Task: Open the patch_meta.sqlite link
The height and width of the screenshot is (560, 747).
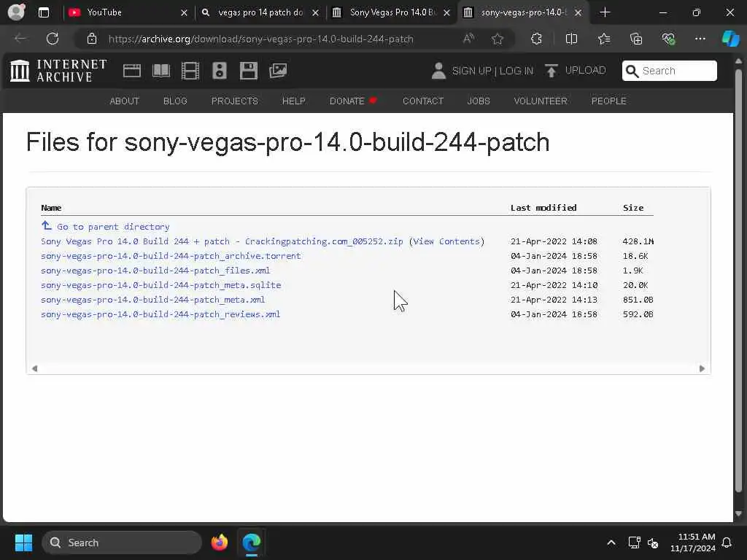Action: click(x=161, y=285)
